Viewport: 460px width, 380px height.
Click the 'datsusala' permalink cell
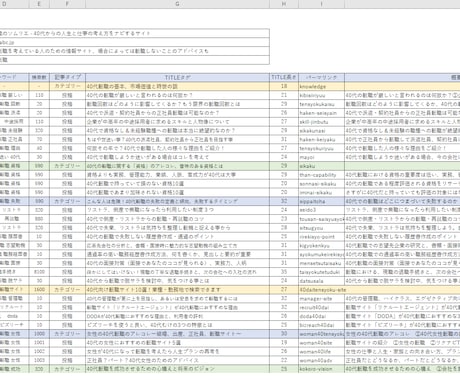point(322,281)
